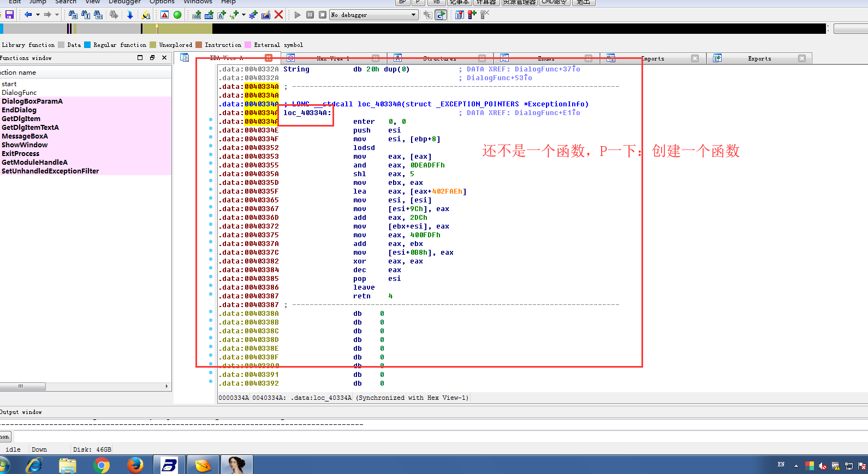Open Internet Explorer from the taskbar
Screen dimensions: 868x474
click(x=34, y=465)
